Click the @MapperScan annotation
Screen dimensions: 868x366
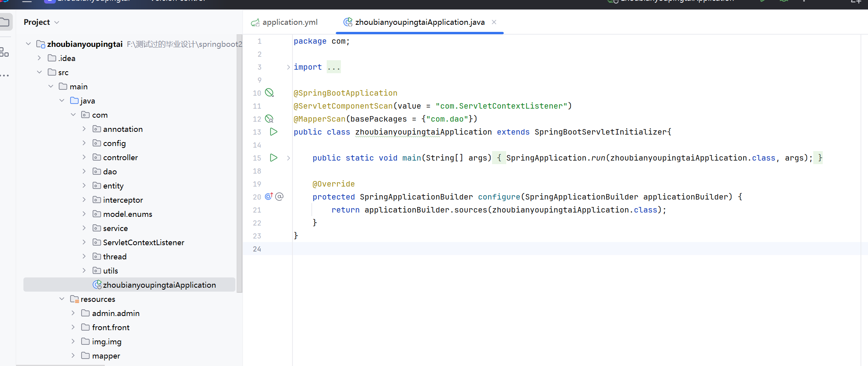pyautogui.click(x=320, y=119)
